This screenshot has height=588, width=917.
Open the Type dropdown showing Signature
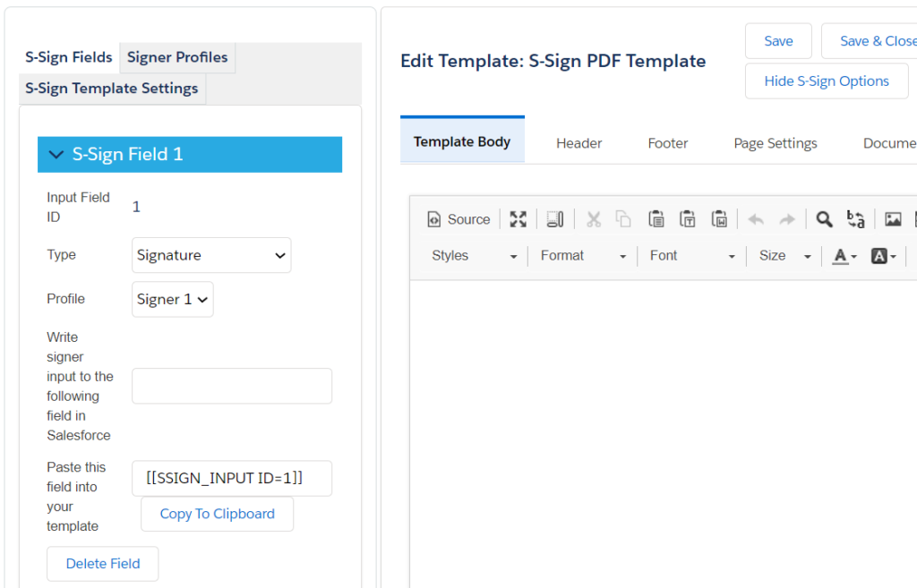211,255
